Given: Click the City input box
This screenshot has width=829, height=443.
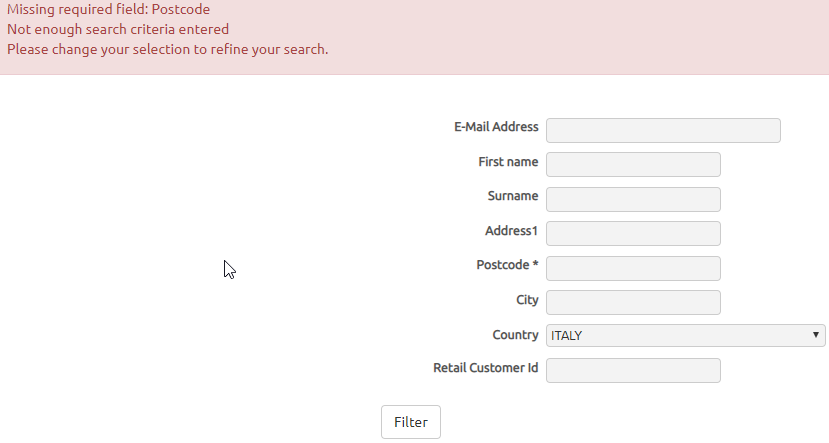Looking at the screenshot, I should click(633, 302).
